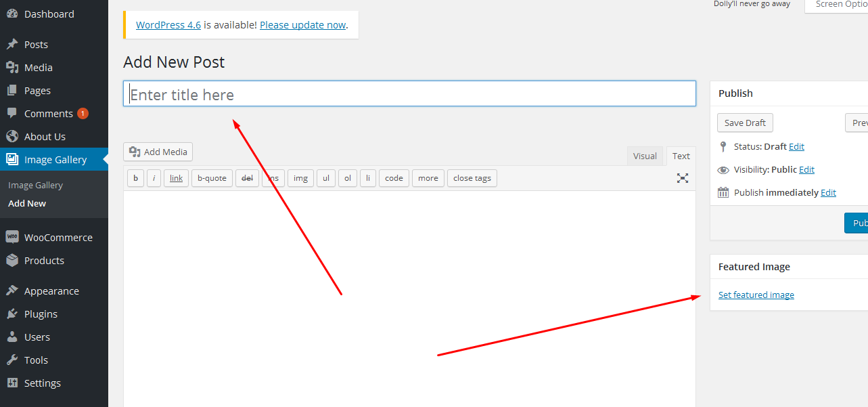Click the Dashboard gauge icon

coord(12,14)
